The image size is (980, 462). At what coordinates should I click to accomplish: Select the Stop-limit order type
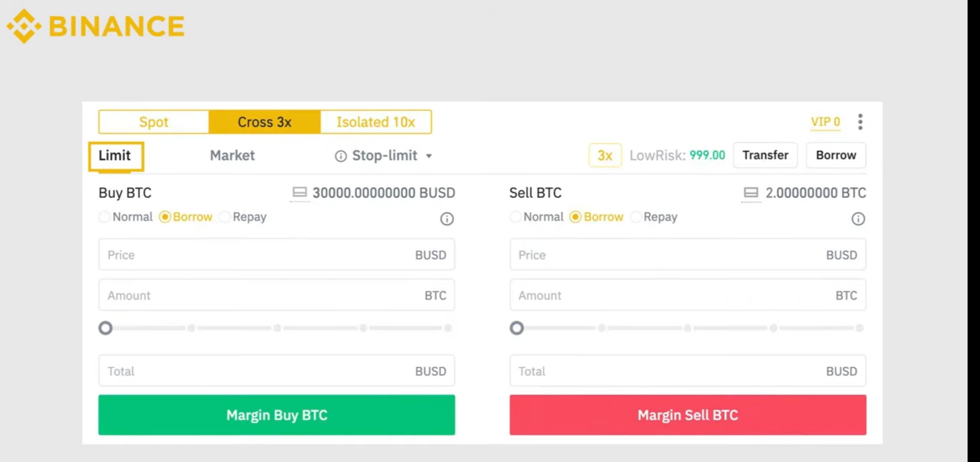pos(385,156)
